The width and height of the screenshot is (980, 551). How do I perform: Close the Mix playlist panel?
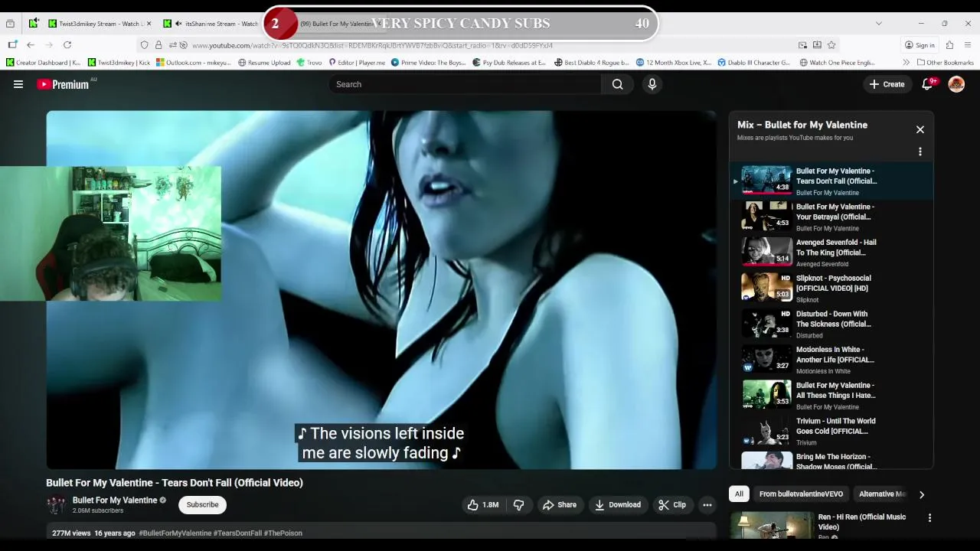coord(920,129)
